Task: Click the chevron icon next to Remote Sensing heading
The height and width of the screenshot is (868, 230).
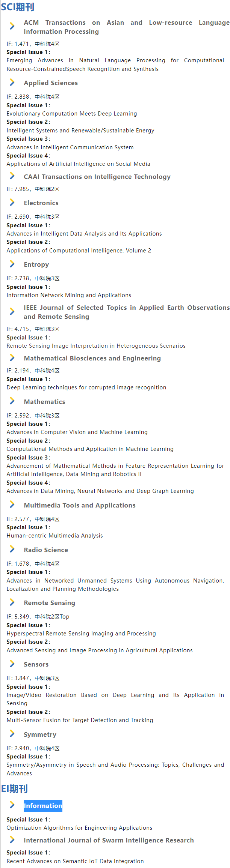Action: point(12,602)
